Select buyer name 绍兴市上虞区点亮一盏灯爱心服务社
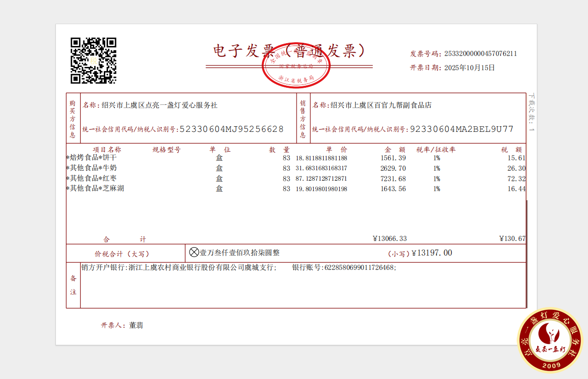Viewport: 588px width, 379px height. click(x=159, y=105)
